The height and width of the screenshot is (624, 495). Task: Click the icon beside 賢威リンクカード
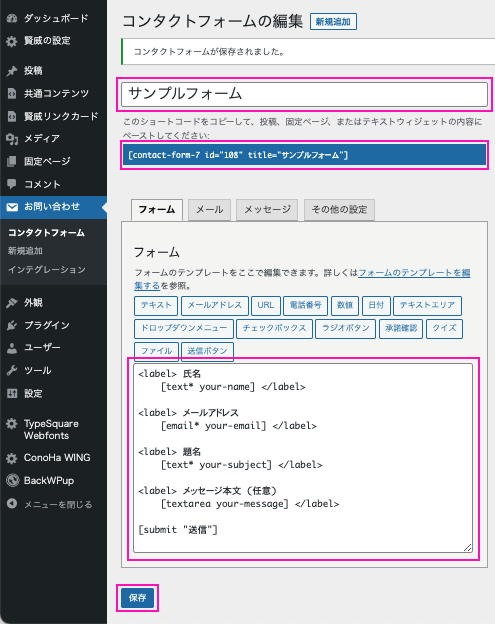click(x=12, y=116)
